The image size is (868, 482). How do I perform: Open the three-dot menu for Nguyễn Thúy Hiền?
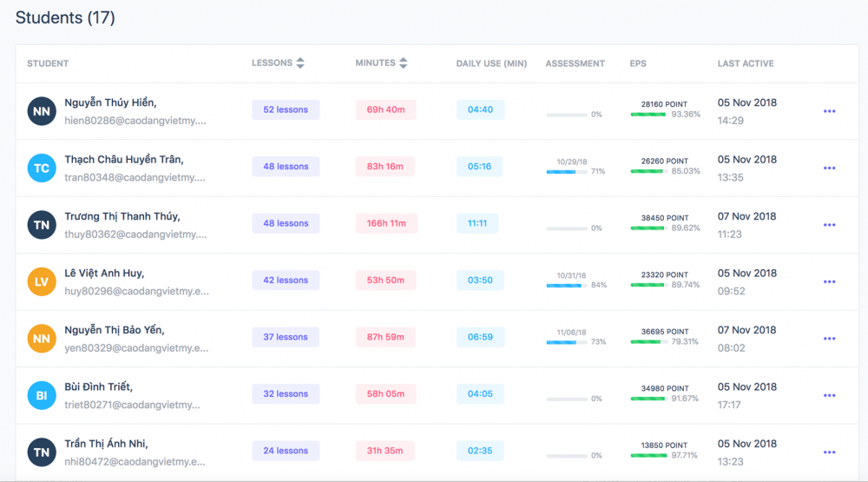(x=829, y=111)
